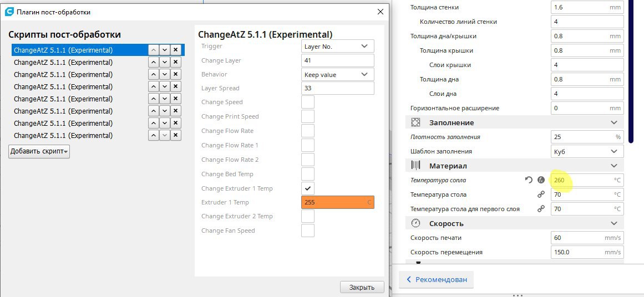Edit the Толщина крышки field

(x=587, y=50)
